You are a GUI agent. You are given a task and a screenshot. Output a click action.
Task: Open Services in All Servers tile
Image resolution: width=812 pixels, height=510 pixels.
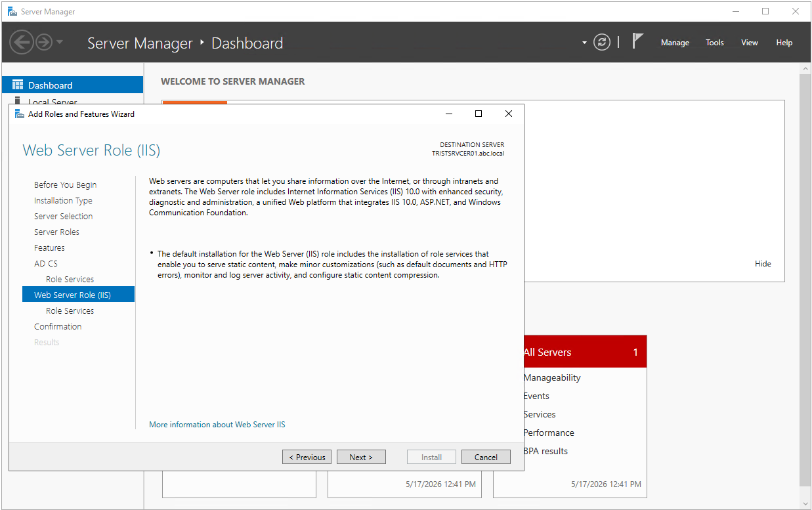[x=540, y=414]
